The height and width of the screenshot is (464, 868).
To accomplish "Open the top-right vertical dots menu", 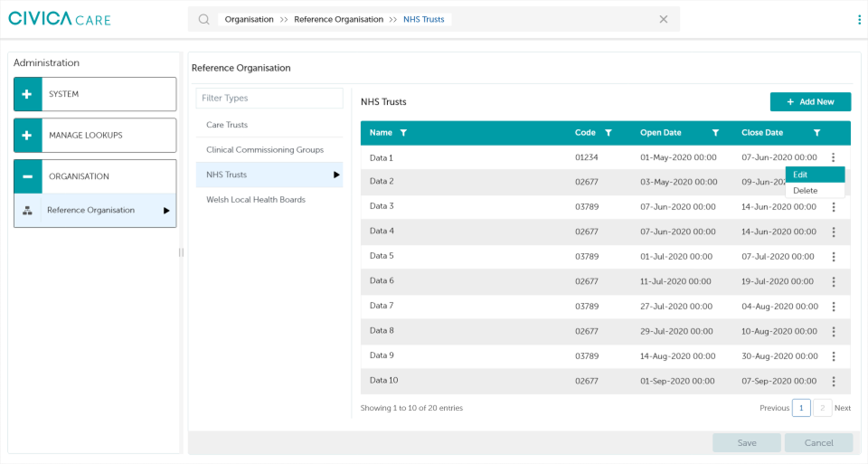I will (x=859, y=19).
